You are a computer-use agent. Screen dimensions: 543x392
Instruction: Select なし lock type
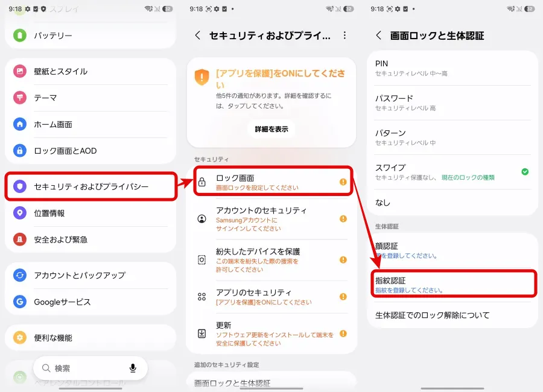point(453,202)
